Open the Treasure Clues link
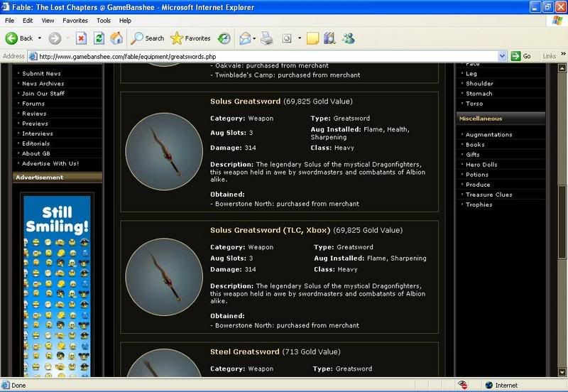 coord(488,195)
